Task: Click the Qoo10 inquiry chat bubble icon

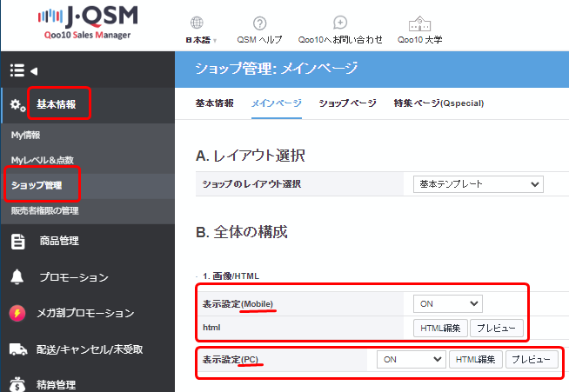Action: click(x=341, y=23)
